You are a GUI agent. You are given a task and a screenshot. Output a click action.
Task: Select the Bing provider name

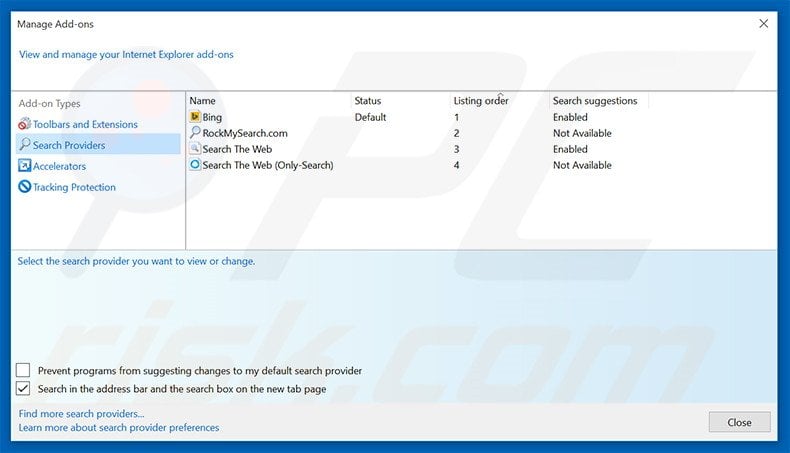(212, 117)
